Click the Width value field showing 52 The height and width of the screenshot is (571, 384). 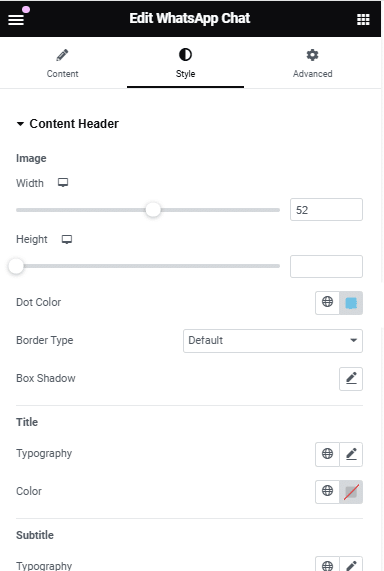(x=326, y=210)
